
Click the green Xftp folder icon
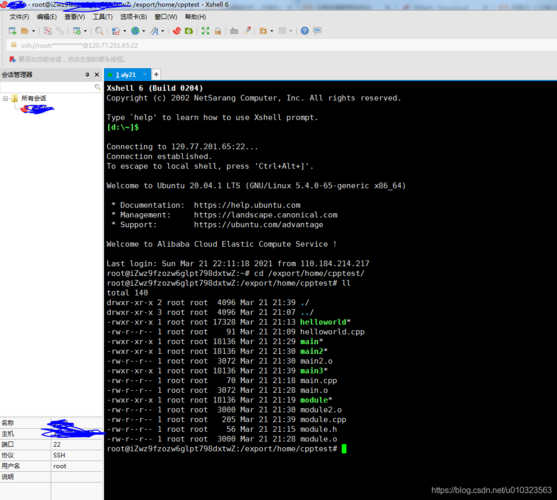[189, 31]
